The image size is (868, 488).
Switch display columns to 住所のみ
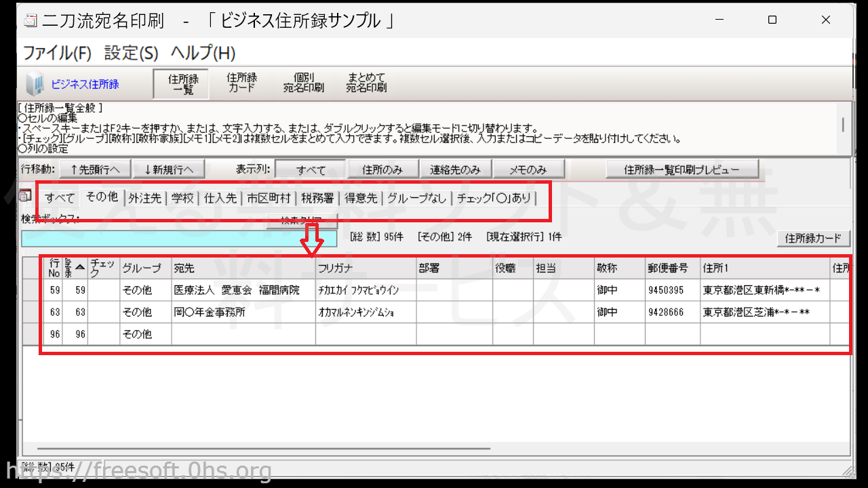(x=382, y=169)
